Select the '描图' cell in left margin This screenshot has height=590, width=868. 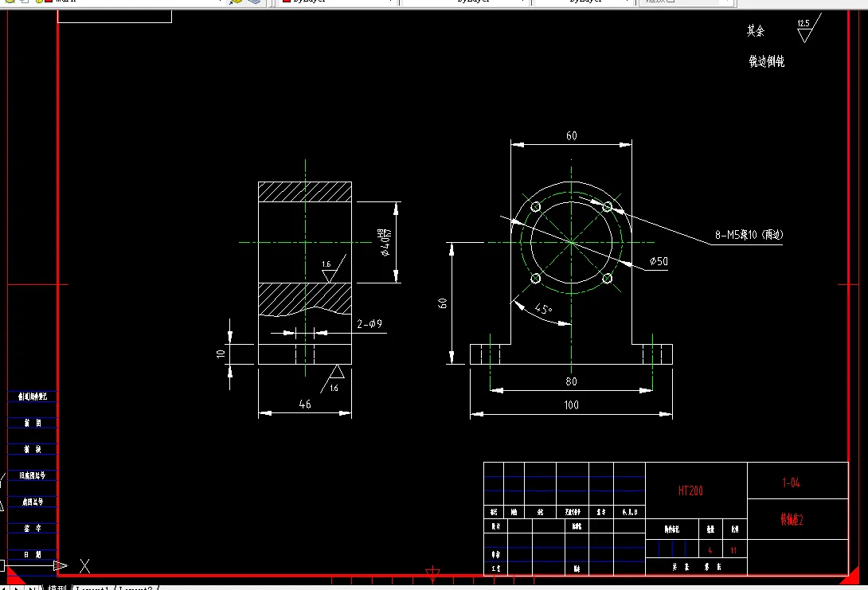pos(33,423)
